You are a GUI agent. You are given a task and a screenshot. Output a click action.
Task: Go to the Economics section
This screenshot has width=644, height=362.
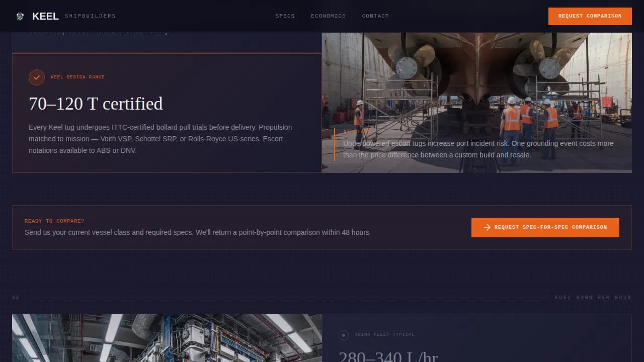click(x=328, y=16)
